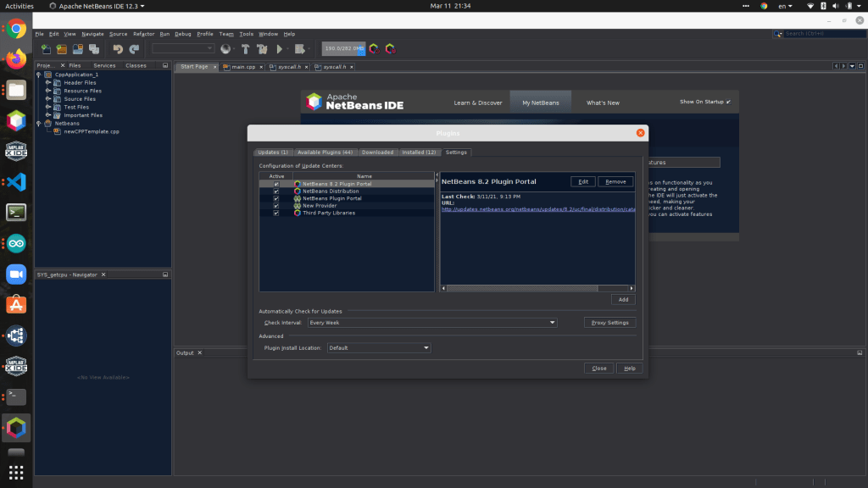Viewport: 868px width, 488px height.
Task: Click the Build Project hammer icon
Action: tap(245, 49)
